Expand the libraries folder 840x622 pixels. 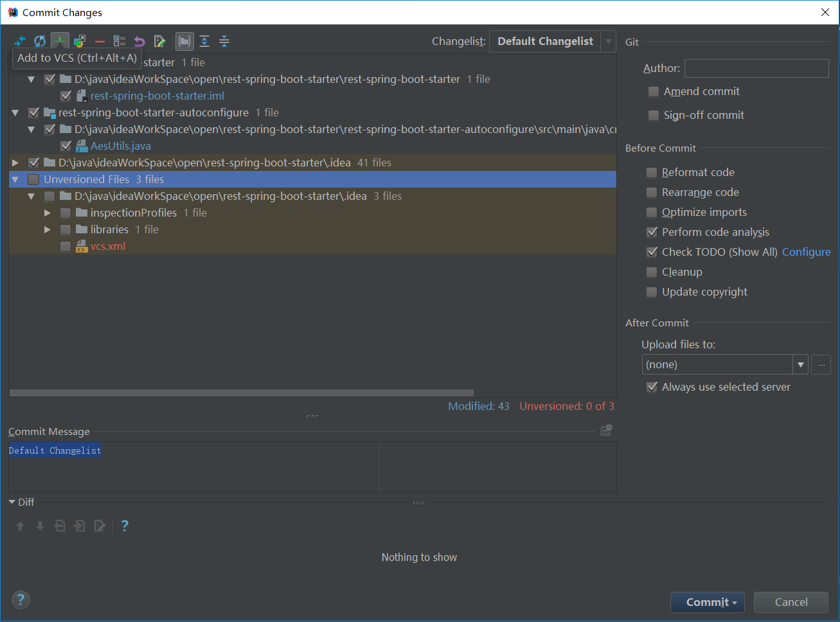[48, 229]
